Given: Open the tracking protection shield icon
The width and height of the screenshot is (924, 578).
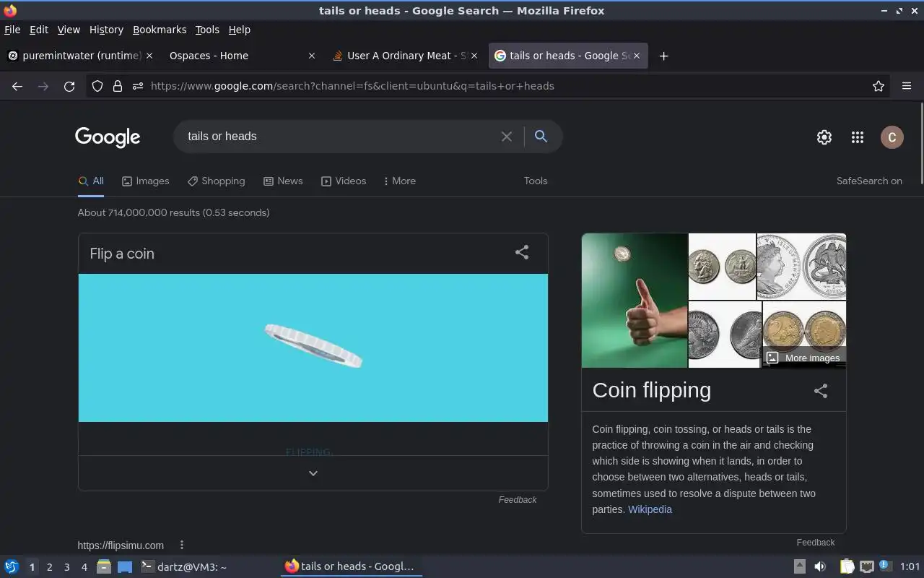Looking at the screenshot, I should [97, 86].
